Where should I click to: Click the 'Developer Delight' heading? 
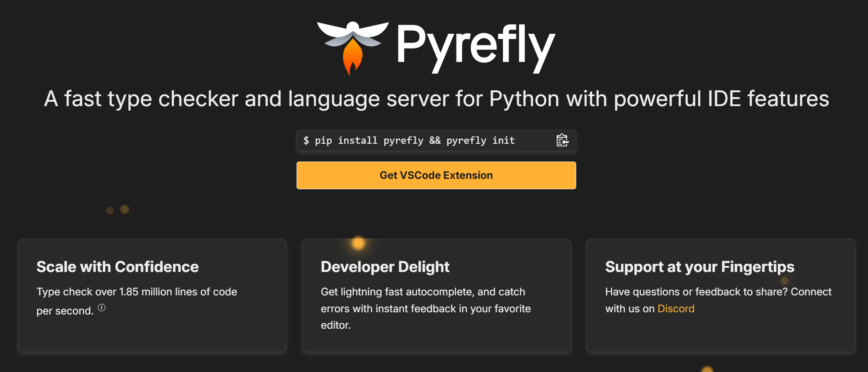point(385,267)
